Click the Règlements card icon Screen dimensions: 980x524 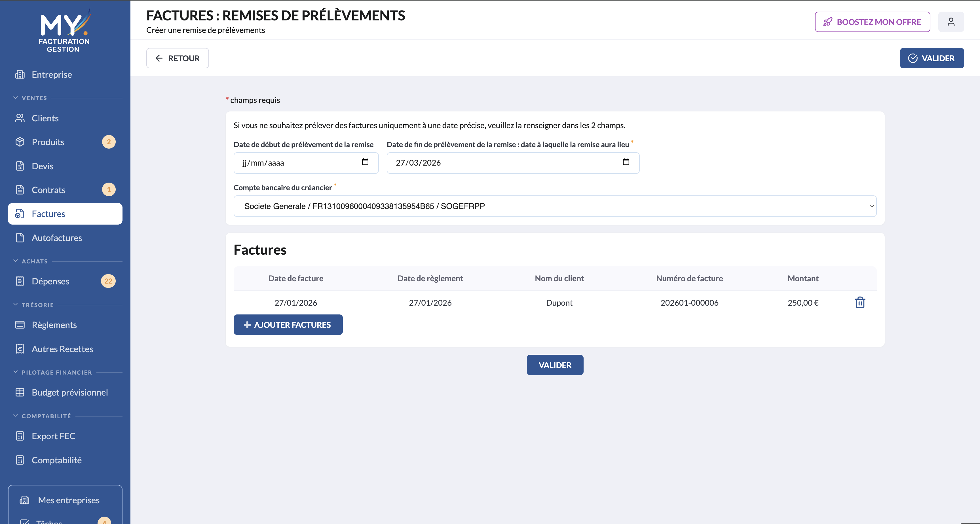tap(20, 325)
